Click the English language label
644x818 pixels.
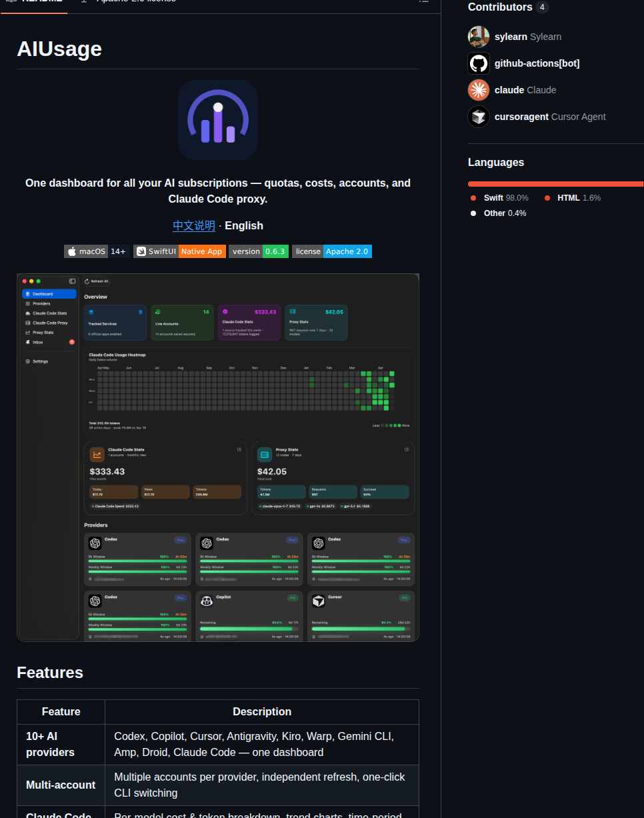[x=244, y=225]
